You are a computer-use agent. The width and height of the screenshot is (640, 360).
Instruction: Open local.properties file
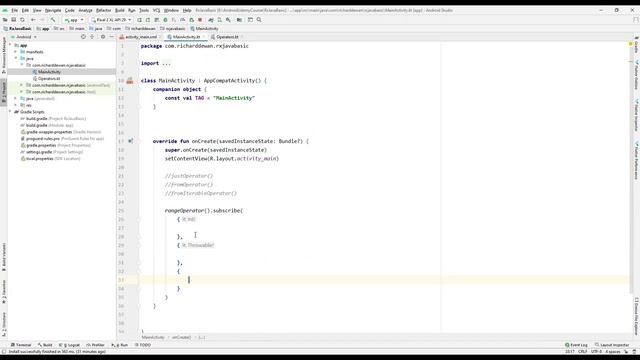[51, 158]
